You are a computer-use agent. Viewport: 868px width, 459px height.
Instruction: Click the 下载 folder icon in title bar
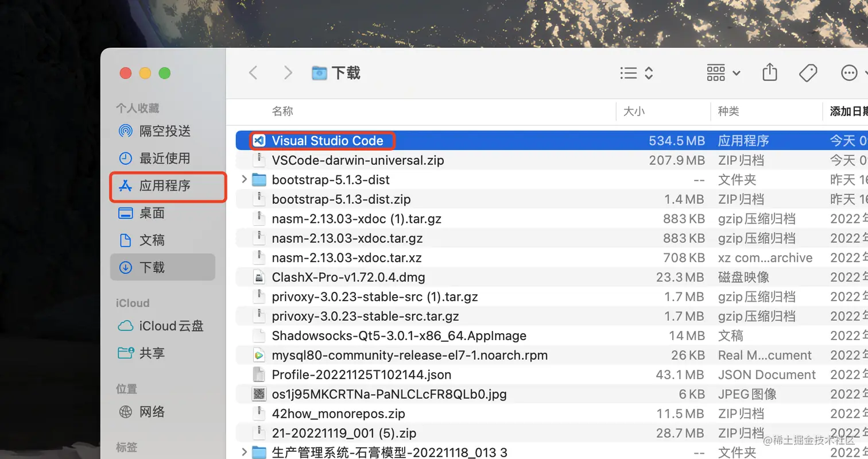[x=319, y=73]
